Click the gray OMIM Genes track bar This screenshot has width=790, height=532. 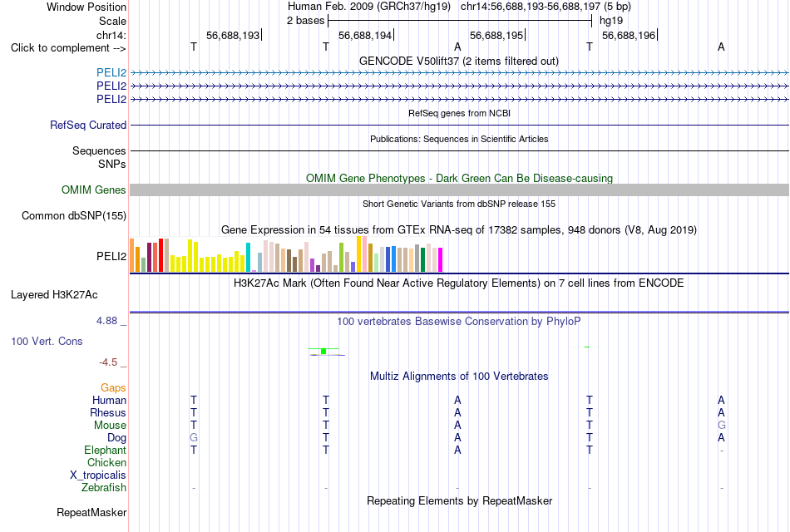[x=459, y=190]
